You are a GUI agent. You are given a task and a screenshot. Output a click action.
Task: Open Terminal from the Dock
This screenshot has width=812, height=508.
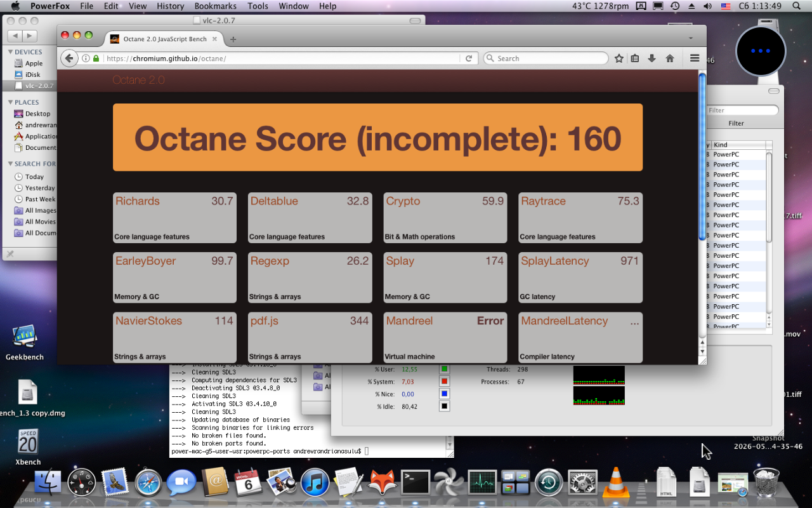415,483
